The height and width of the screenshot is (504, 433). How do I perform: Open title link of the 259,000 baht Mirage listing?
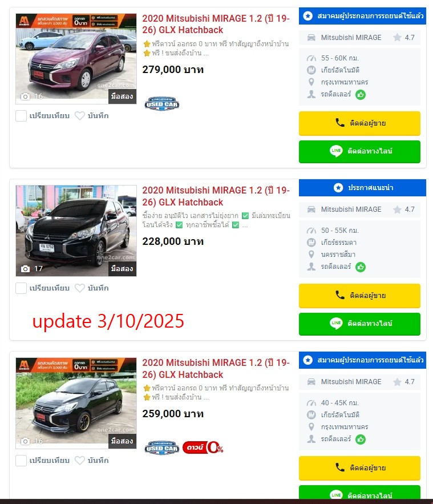click(216, 368)
